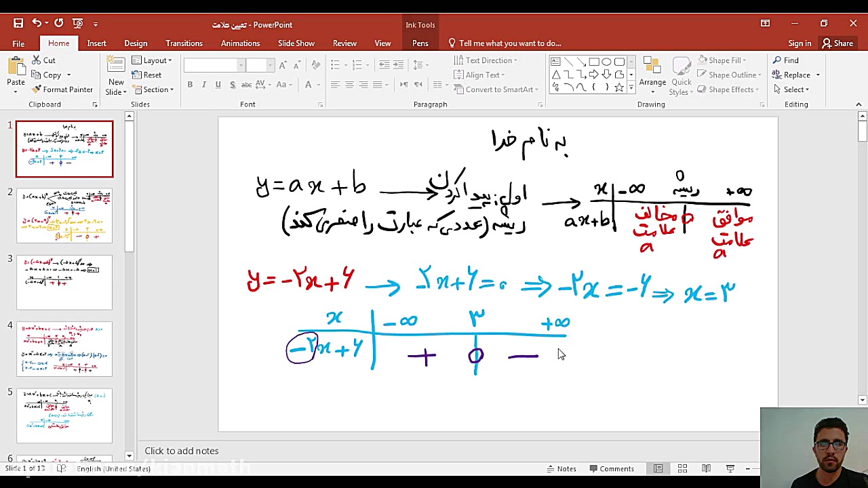
Task: Increase the font size
Action: coord(283,65)
